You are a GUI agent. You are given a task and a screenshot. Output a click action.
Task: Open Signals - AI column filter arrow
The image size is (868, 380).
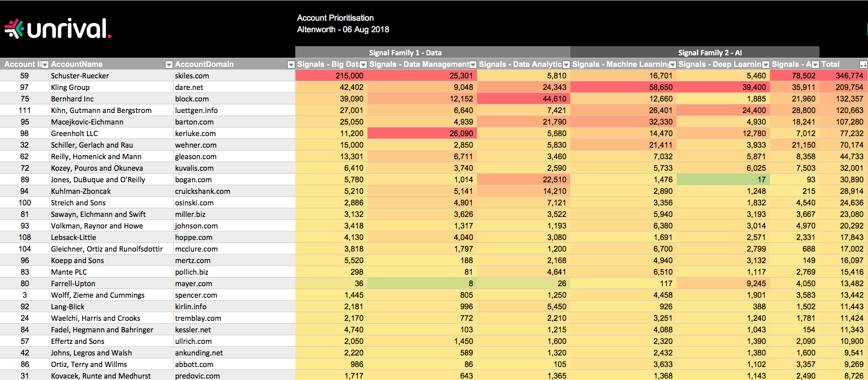click(x=815, y=64)
